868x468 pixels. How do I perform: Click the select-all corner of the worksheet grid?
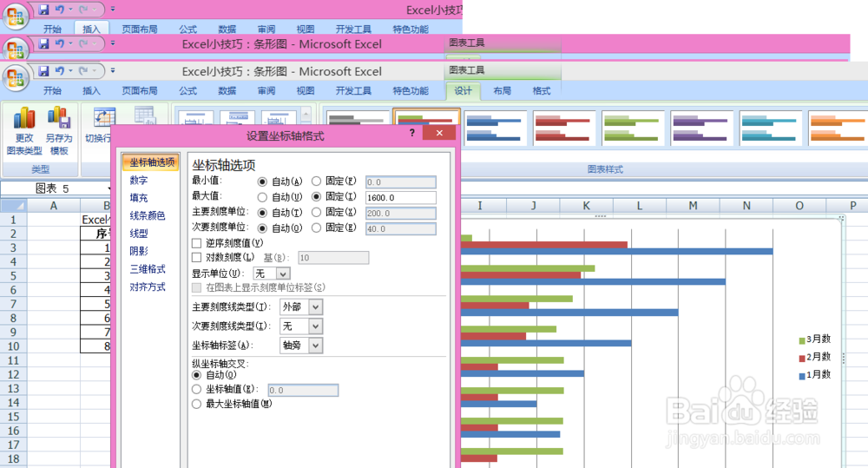[13, 206]
